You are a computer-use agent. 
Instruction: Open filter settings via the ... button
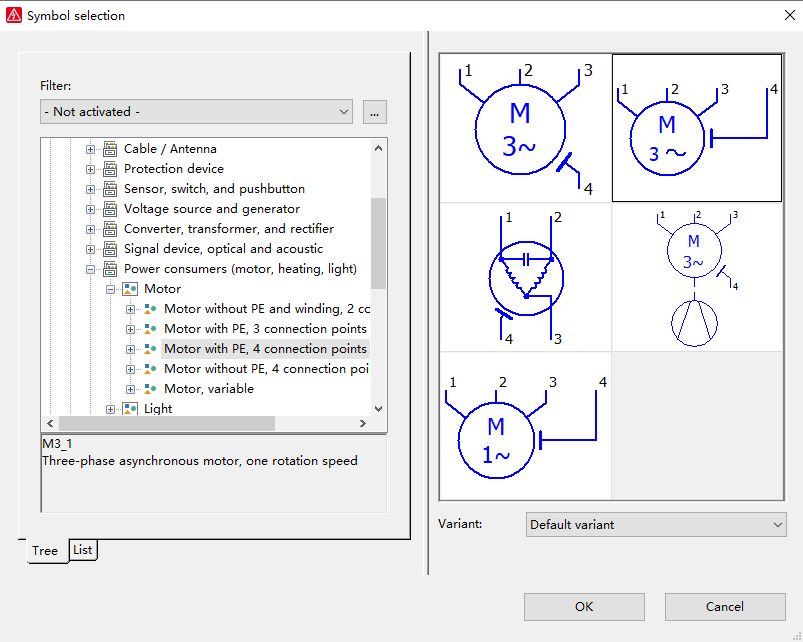coord(374,111)
